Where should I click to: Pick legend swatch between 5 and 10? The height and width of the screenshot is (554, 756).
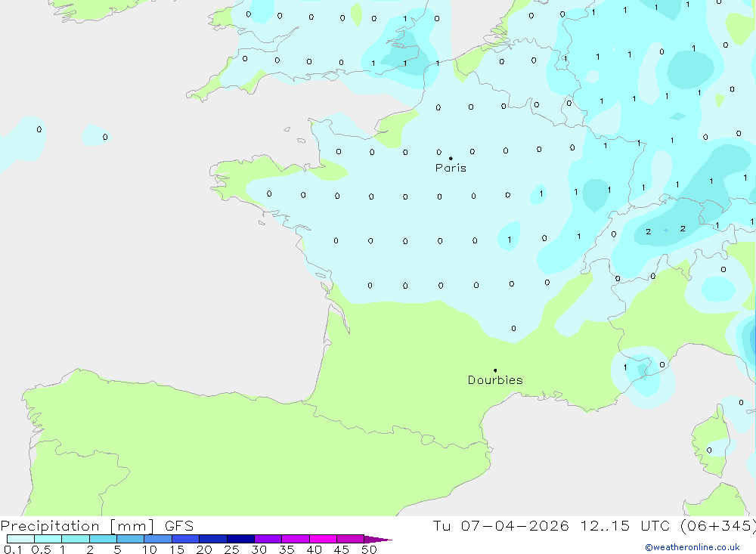click(x=131, y=539)
